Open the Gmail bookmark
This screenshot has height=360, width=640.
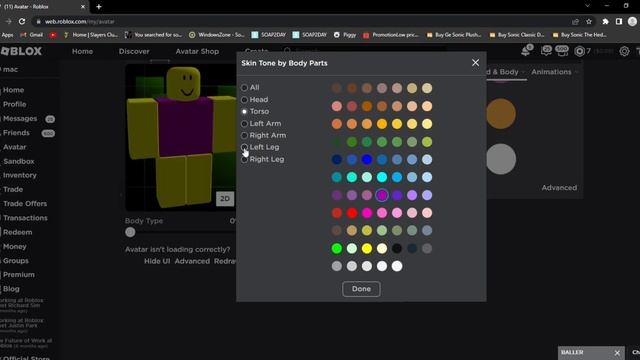click(x=32, y=35)
